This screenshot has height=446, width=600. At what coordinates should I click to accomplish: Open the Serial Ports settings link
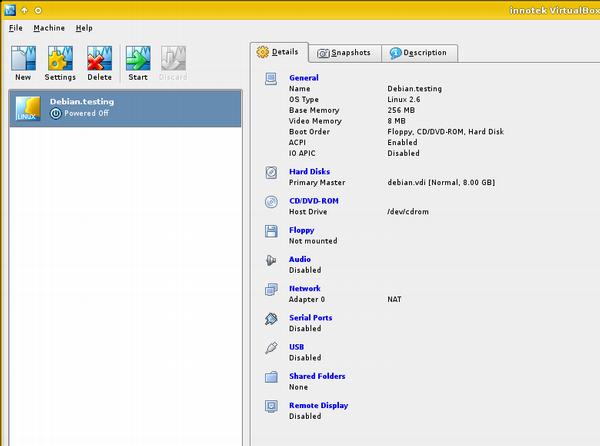311,318
